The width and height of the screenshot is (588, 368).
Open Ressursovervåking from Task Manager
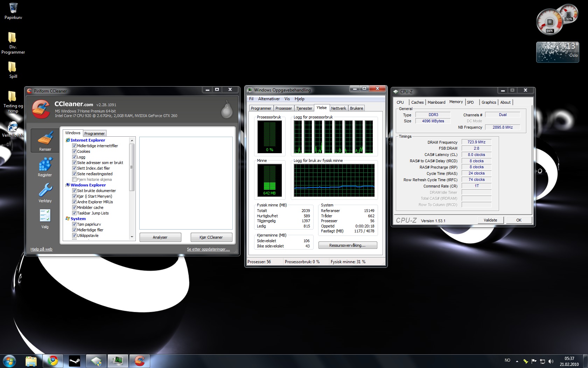pos(348,245)
